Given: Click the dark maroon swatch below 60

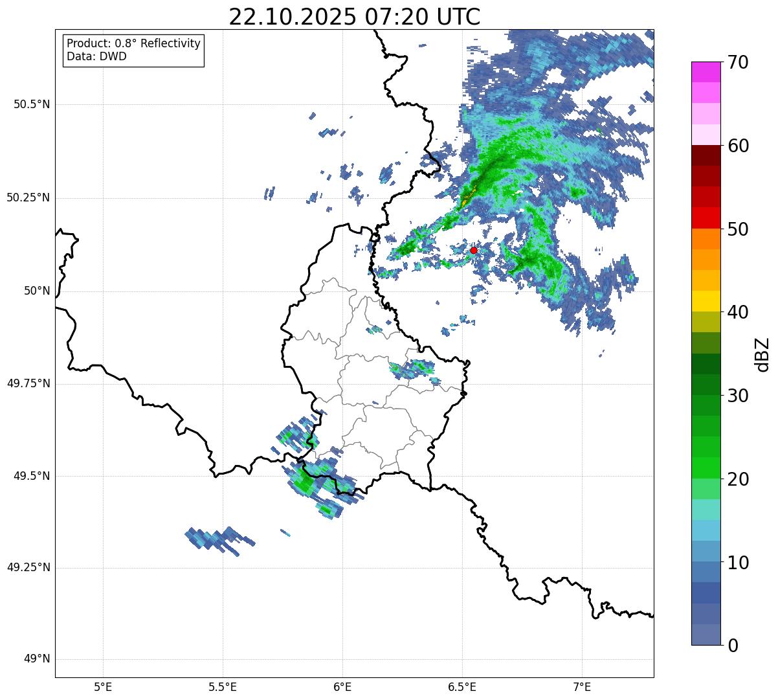Looking at the screenshot, I should (706, 155).
